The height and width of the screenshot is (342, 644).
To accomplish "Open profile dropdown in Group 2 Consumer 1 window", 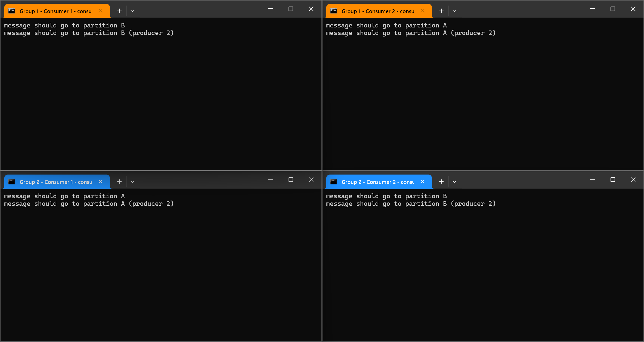I will (x=133, y=182).
